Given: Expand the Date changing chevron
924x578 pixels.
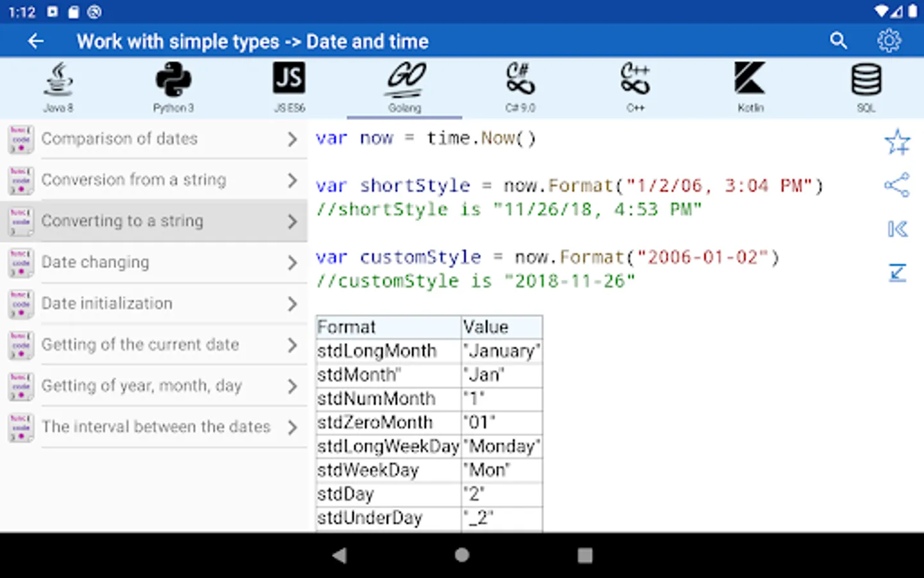Looking at the screenshot, I should click(292, 263).
